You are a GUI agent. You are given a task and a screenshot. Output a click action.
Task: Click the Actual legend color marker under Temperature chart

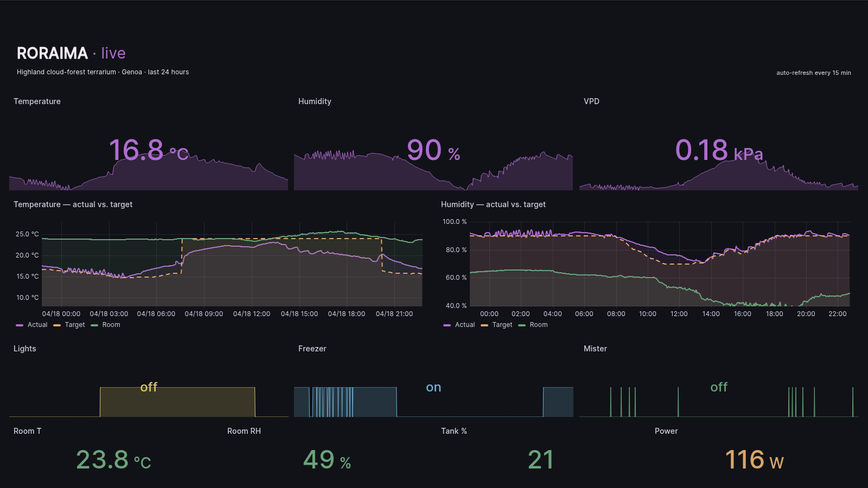pos(19,324)
